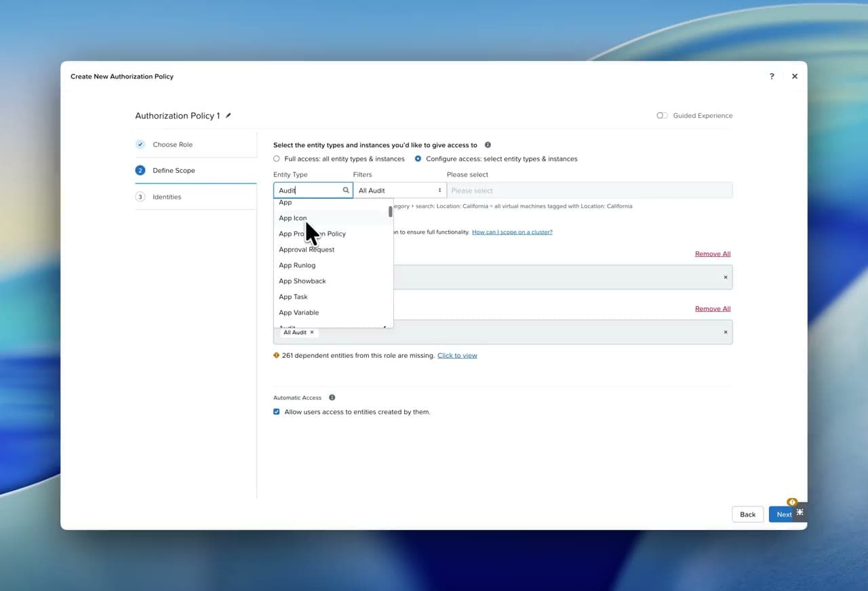Click the Next button

[x=782, y=514]
